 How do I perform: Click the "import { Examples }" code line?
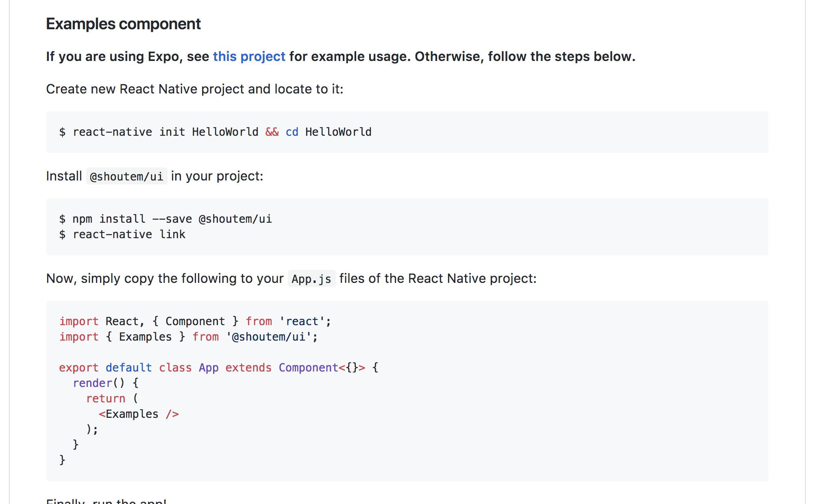[188, 337]
